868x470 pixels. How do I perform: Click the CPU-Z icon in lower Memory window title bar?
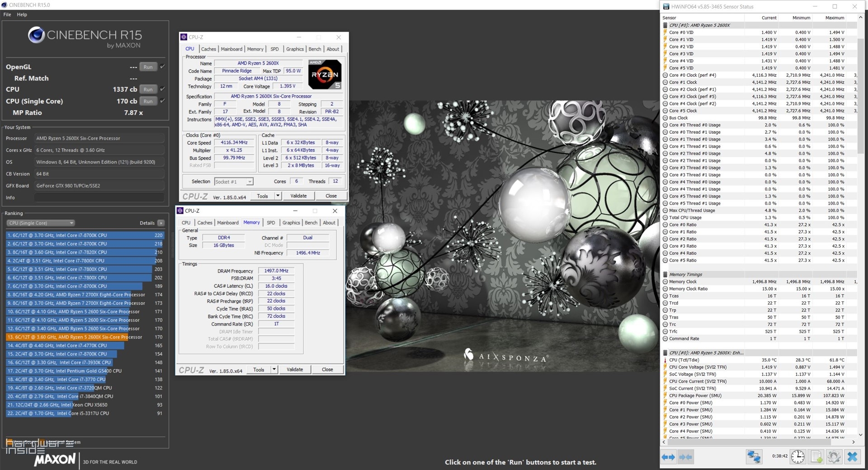pos(180,211)
